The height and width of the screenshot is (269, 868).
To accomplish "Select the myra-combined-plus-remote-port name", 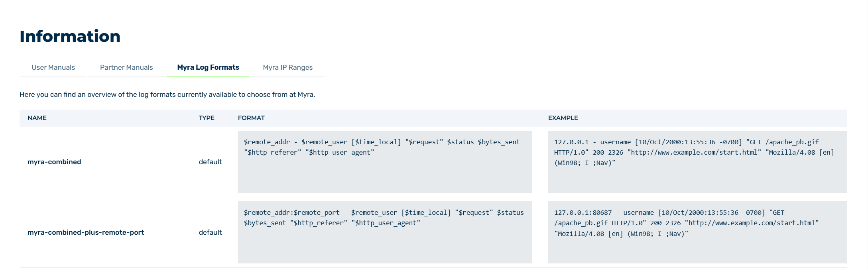I will (86, 232).
